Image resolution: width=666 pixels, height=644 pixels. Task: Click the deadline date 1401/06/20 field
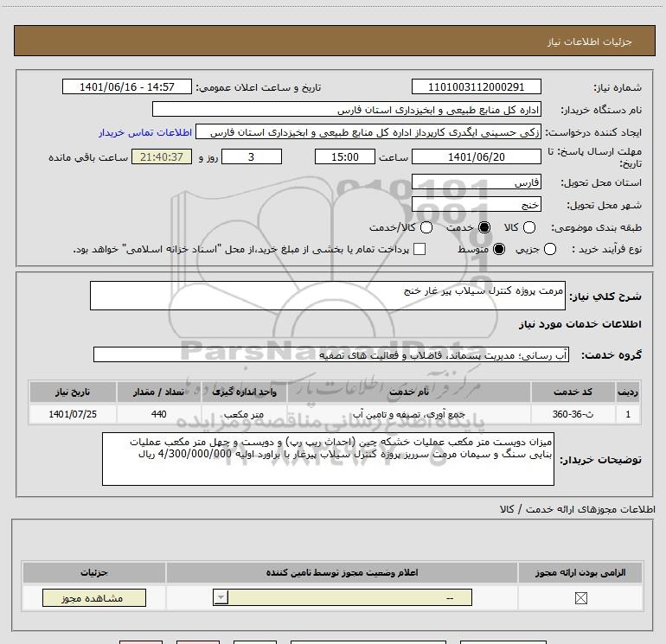[x=476, y=157]
